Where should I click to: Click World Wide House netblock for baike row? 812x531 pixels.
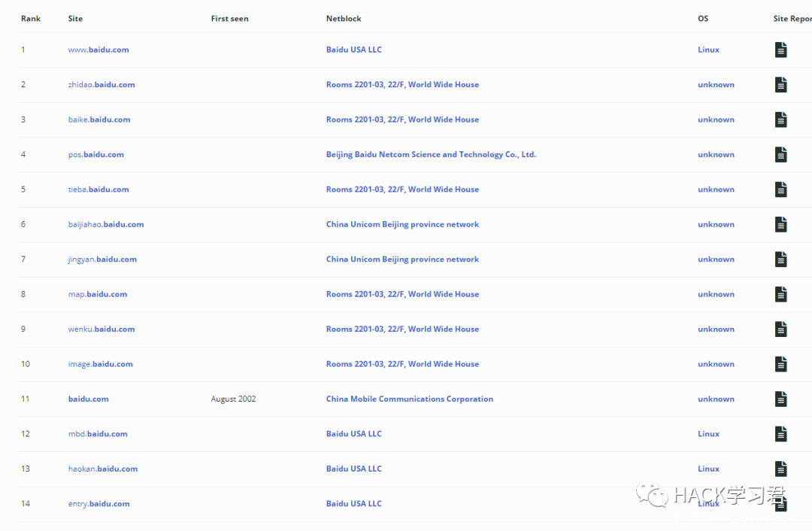tap(402, 120)
